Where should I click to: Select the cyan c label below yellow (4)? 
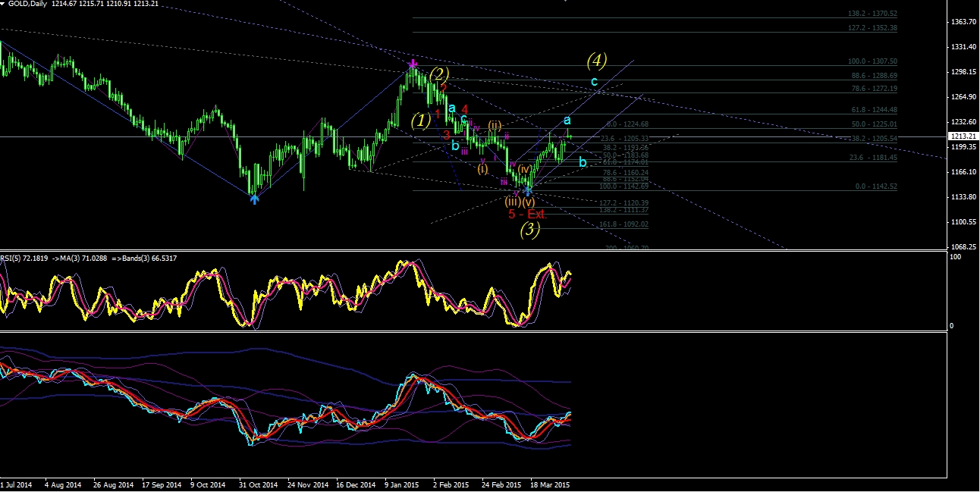[594, 81]
